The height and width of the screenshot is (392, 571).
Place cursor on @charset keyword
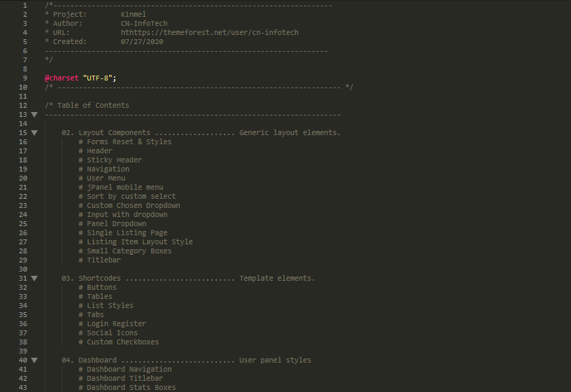(62, 78)
